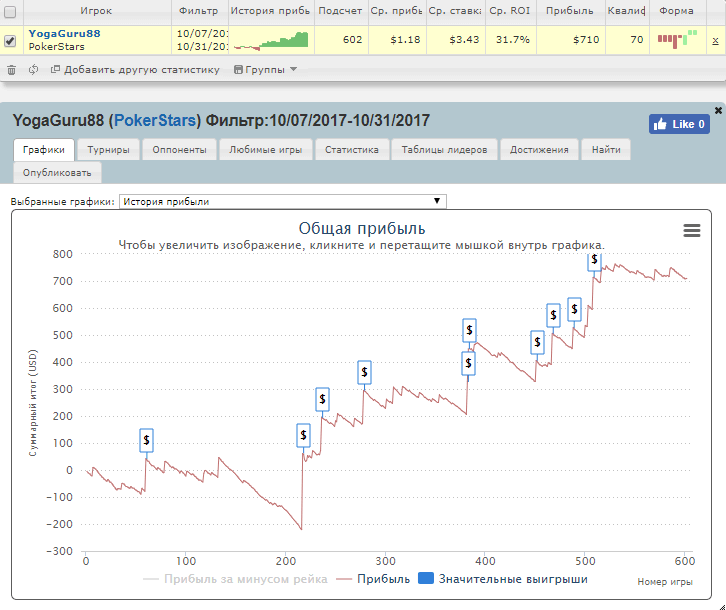726x610 pixels.
Task: Remove YogaGuru88 row with the x link
Action: point(714,40)
